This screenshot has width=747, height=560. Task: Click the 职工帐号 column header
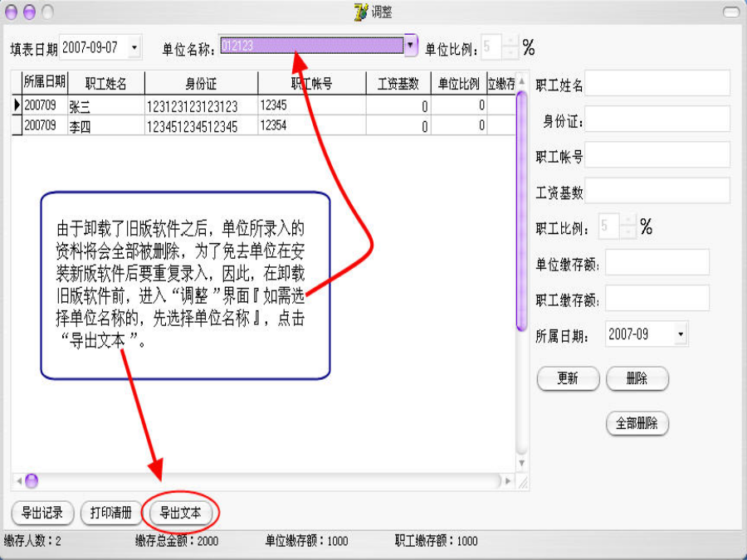click(x=312, y=83)
